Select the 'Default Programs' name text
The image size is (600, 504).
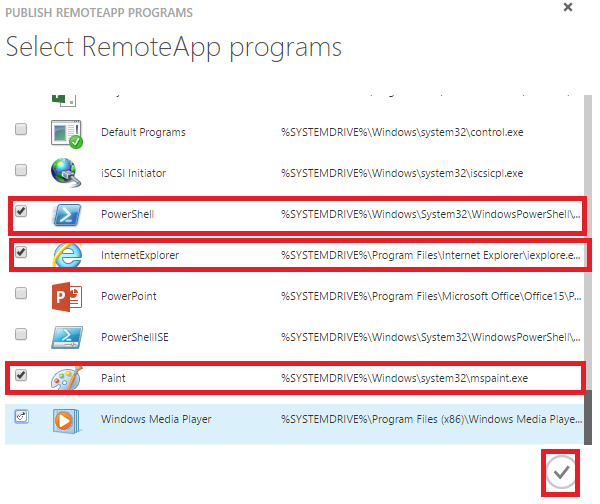pos(143,132)
